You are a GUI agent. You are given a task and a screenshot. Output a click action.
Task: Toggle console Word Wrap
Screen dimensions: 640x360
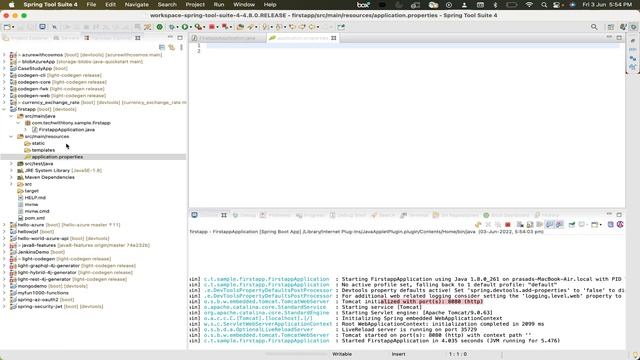pos(540,224)
